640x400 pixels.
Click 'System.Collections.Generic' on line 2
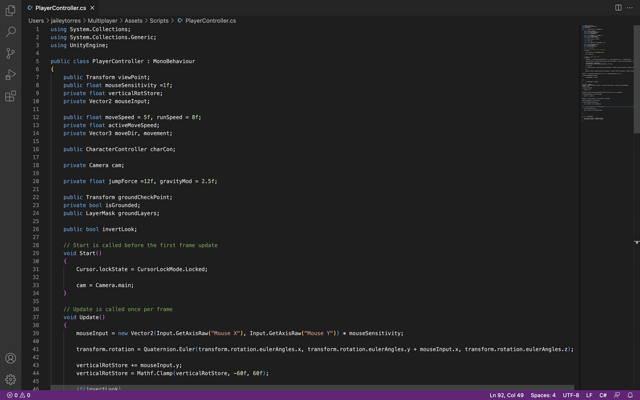[111, 37]
